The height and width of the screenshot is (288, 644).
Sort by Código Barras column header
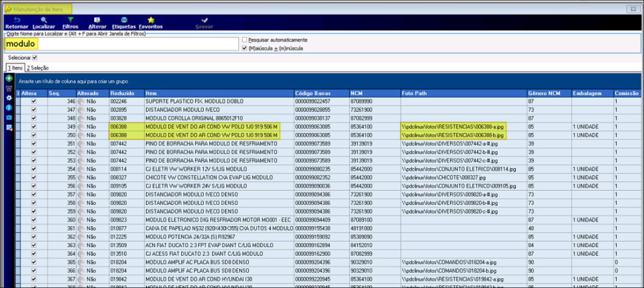321,93
